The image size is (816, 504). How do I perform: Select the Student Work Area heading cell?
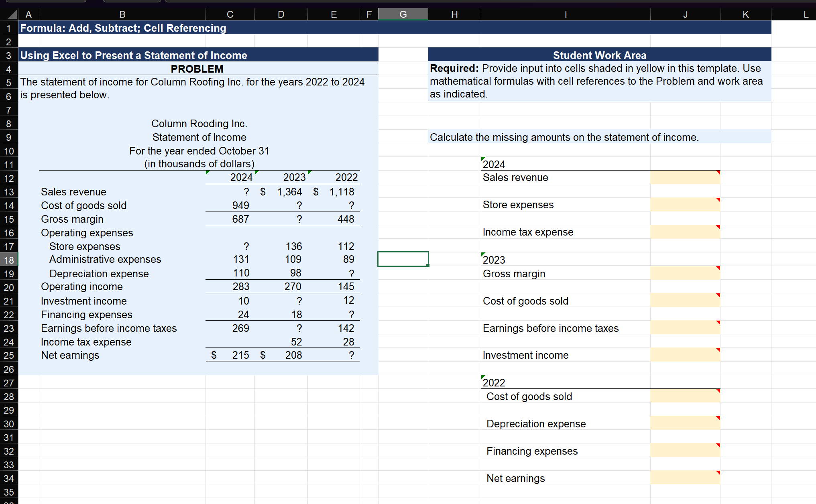pyautogui.click(x=599, y=55)
